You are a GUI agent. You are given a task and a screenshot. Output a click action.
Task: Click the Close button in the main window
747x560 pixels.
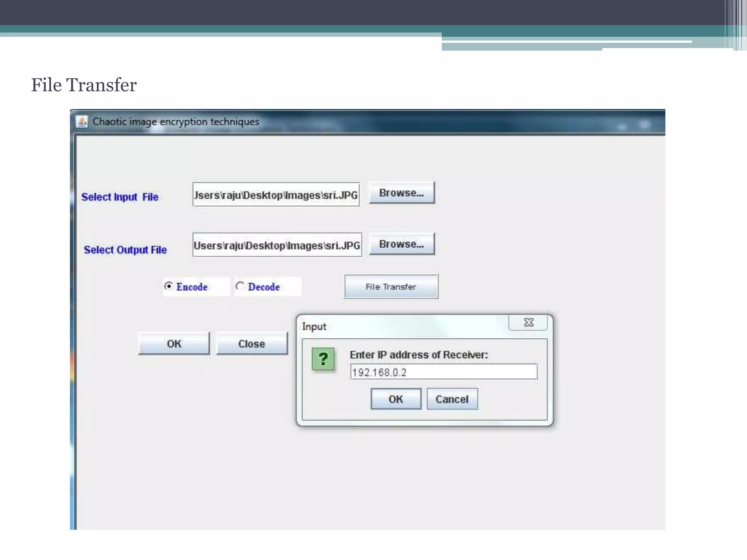point(252,343)
